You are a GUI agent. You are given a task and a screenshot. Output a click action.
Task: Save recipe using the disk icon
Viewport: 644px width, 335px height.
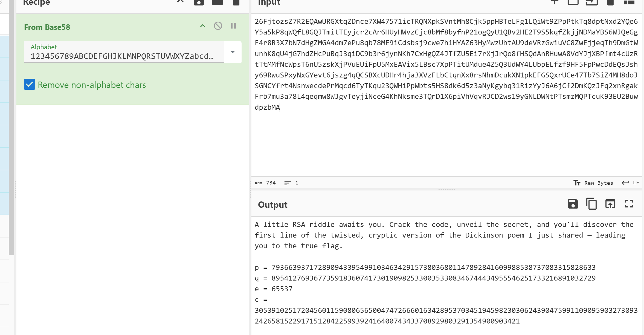point(199,2)
